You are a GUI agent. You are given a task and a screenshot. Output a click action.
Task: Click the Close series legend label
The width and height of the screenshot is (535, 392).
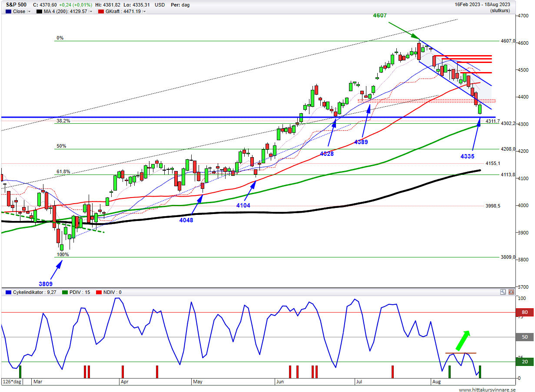point(19,12)
